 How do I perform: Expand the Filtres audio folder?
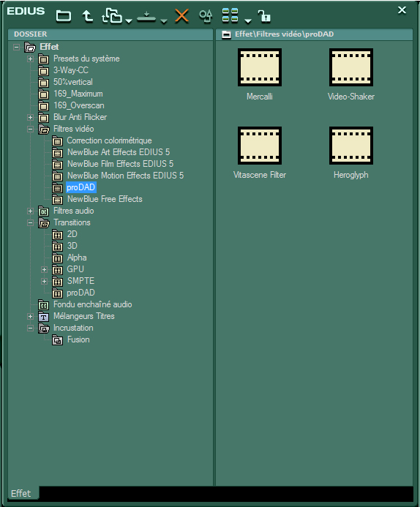coord(31,211)
